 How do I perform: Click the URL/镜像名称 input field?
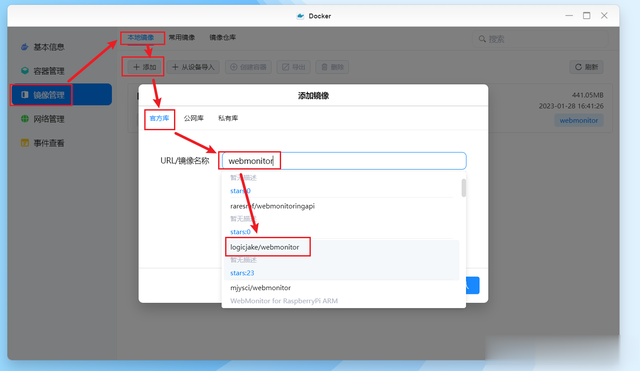coord(344,161)
